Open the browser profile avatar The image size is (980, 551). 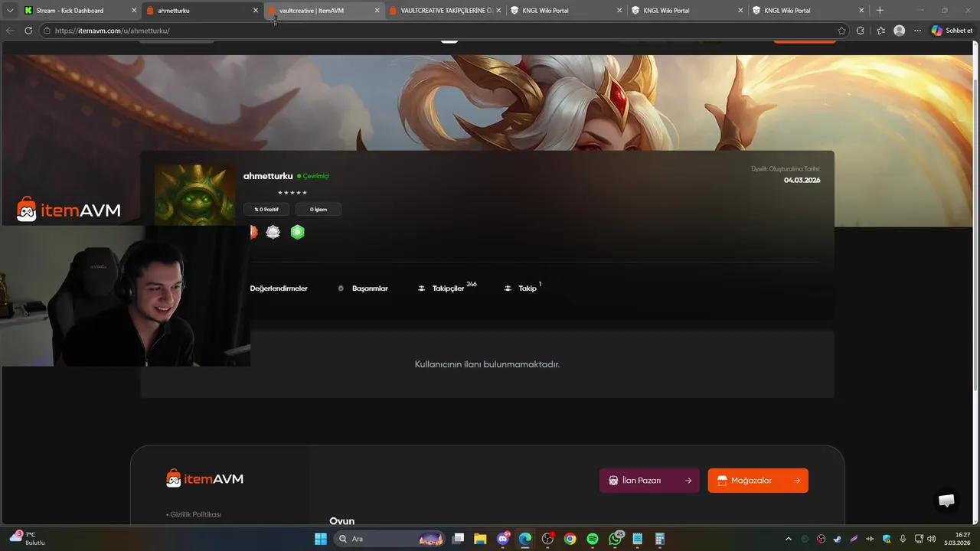click(x=900, y=31)
